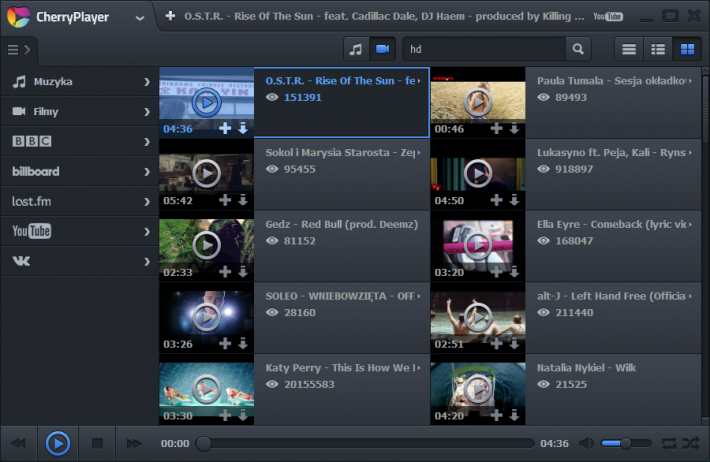Start playback with the main play button
The image size is (710, 462).
click(58, 443)
